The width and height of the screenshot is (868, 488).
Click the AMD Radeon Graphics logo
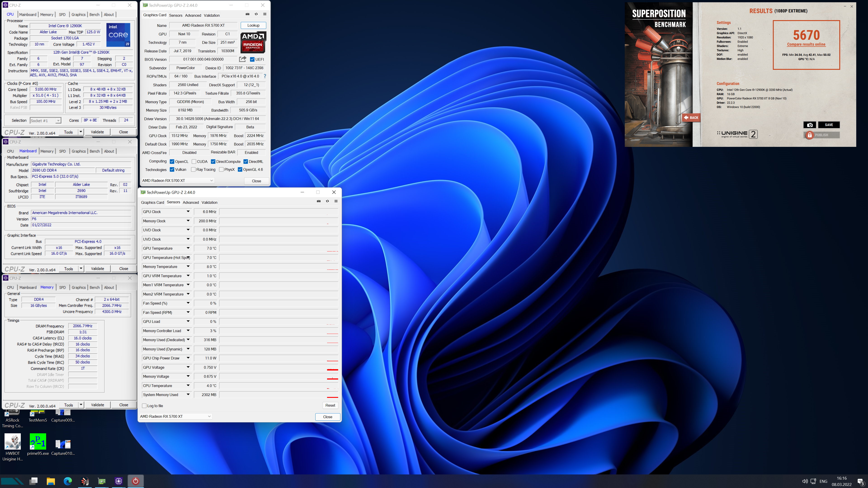[253, 42]
